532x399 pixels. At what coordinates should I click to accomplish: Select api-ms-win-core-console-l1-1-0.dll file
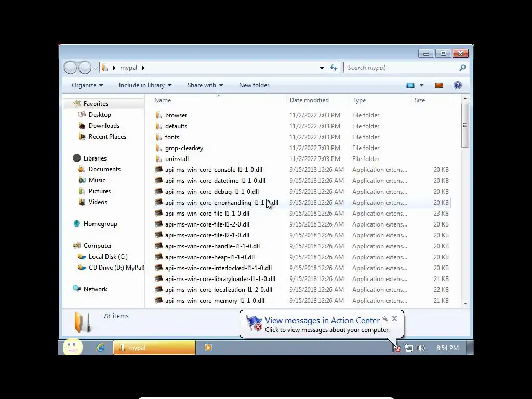[x=214, y=170]
